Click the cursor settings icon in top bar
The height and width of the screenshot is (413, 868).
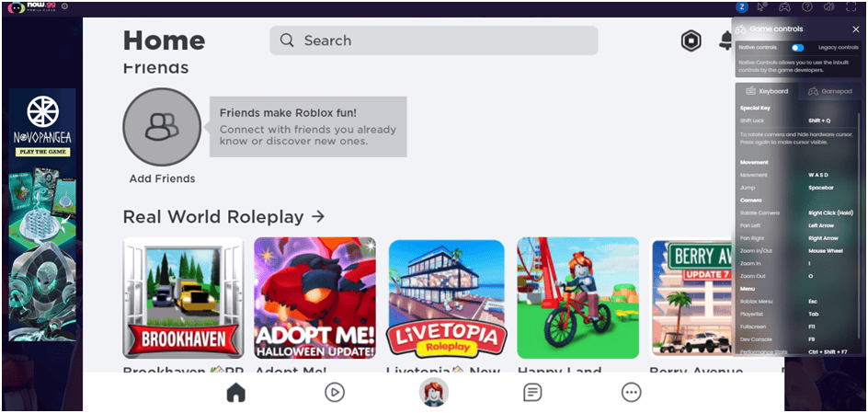click(762, 6)
